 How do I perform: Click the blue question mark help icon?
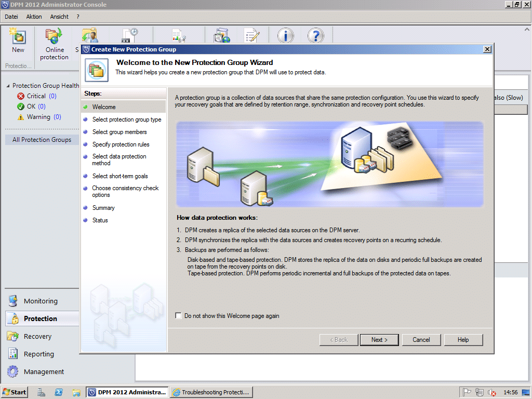pos(315,35)
